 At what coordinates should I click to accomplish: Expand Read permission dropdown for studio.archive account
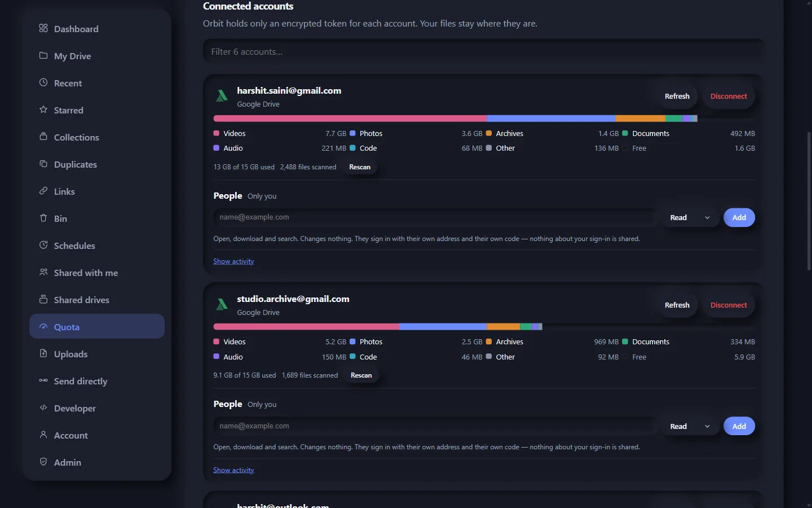click(x=690, y=426)
